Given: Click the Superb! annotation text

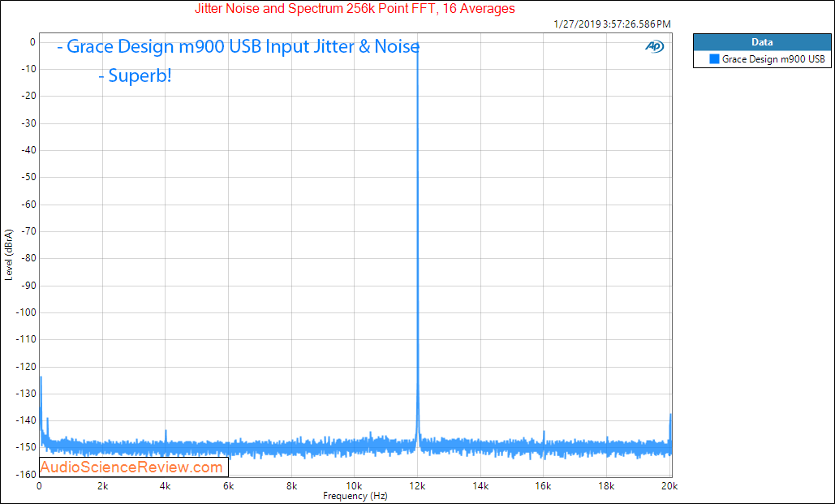Looking at the screenshot, I should 135,75.
